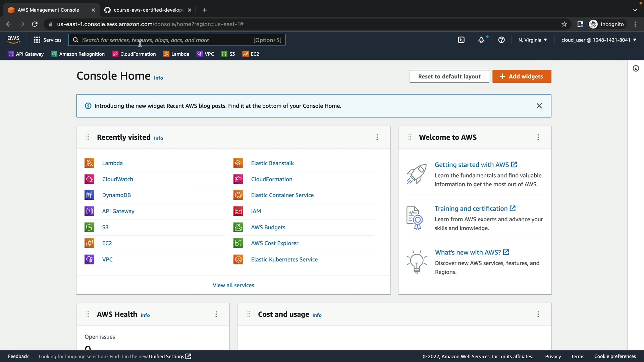Open Welcome to AWS widget options menu
Image resolution: width=644 pixels, height=362 pixels.
click(538, 137)
